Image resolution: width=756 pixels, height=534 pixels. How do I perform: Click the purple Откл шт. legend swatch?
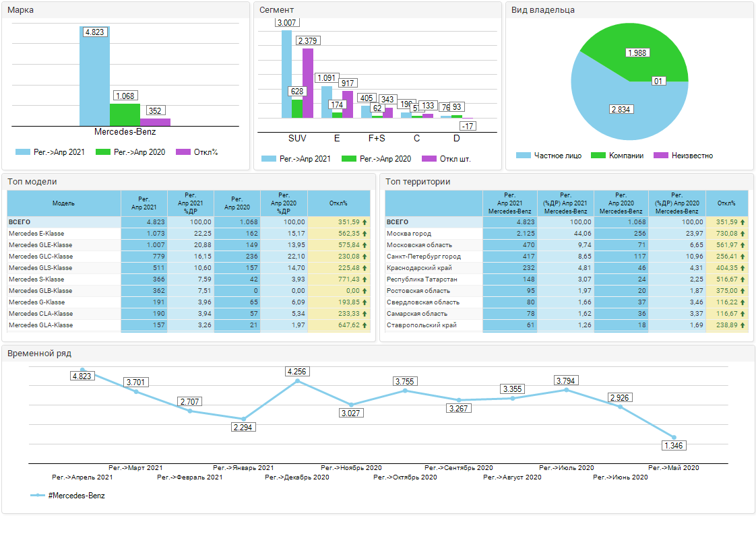click(429, 159)
